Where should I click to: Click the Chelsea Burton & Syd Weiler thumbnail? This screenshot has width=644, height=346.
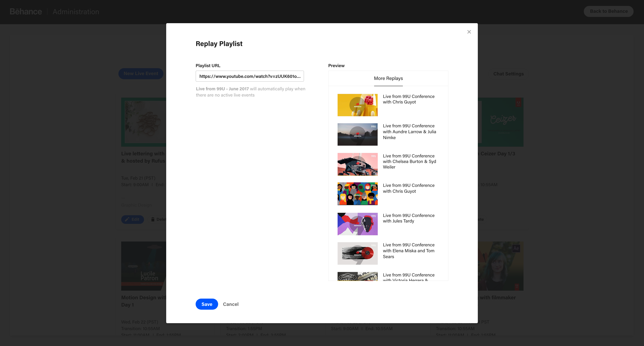click(x=357, y=164)
